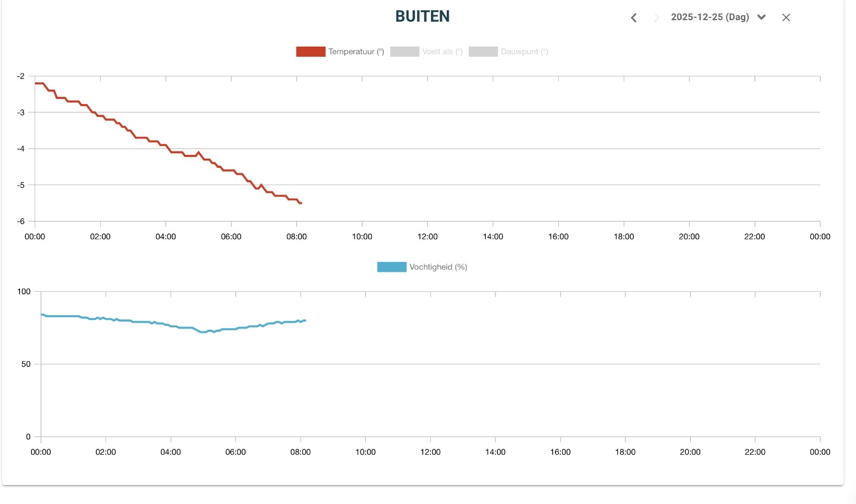Click the temperature spike near 05:00
The height and width of the screenshot is (504, 856).
tap(199, 152)
